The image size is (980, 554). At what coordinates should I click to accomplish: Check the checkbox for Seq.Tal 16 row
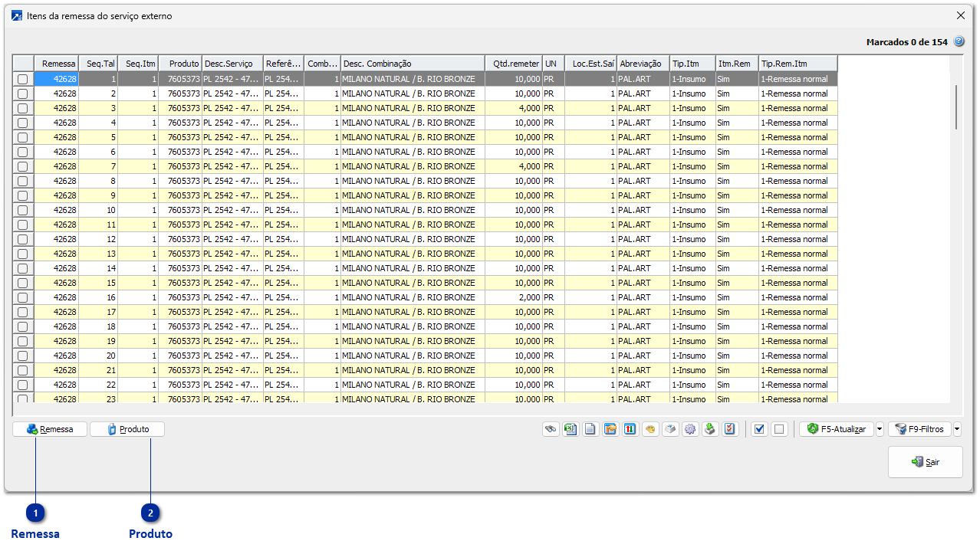23,297
